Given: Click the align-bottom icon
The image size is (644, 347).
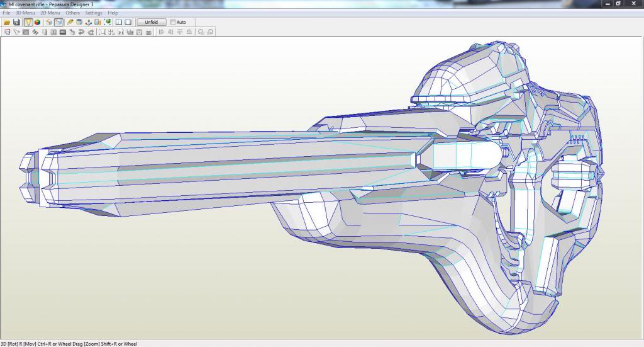Looking at the screenshot, I should coord(189,32).
